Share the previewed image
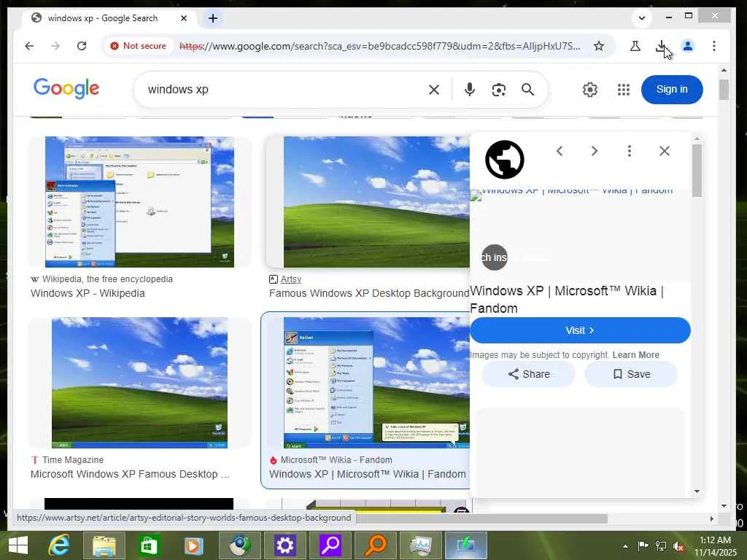This screenshot has width=747, height=560. pos(528,374)
